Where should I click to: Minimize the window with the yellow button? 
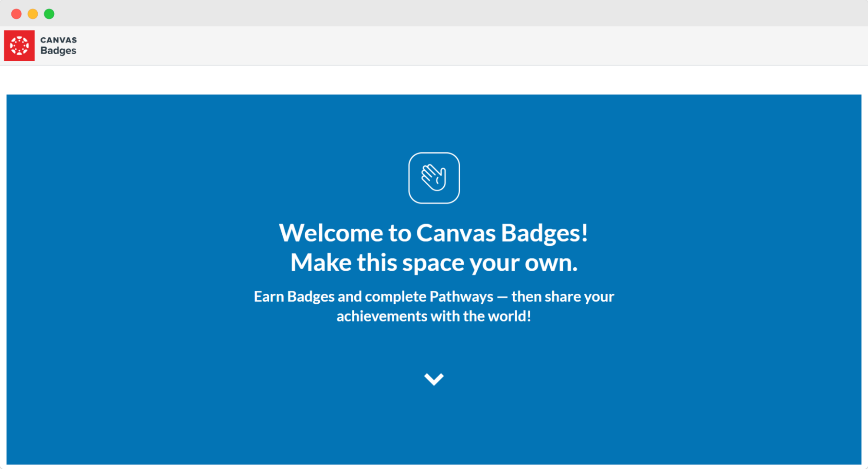pyautogui.click(x=33, y=14)
